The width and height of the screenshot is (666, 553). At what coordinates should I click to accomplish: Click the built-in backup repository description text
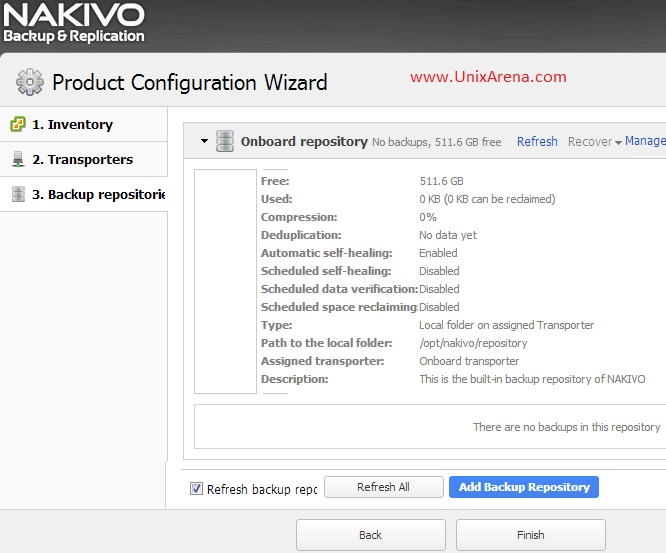[532, 379]
